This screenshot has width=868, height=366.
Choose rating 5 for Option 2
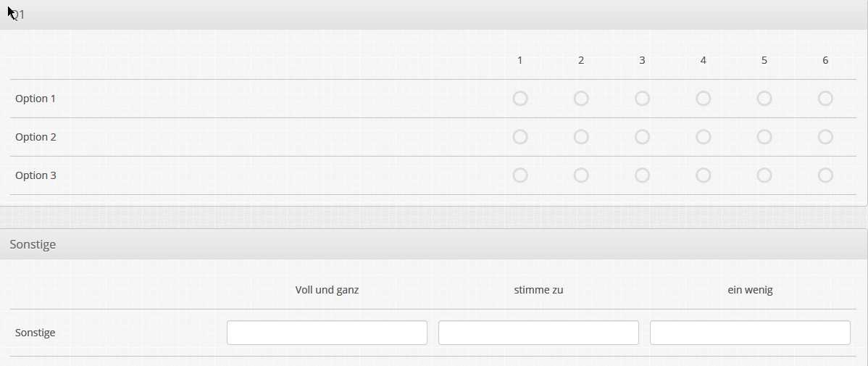coord(764,137)
